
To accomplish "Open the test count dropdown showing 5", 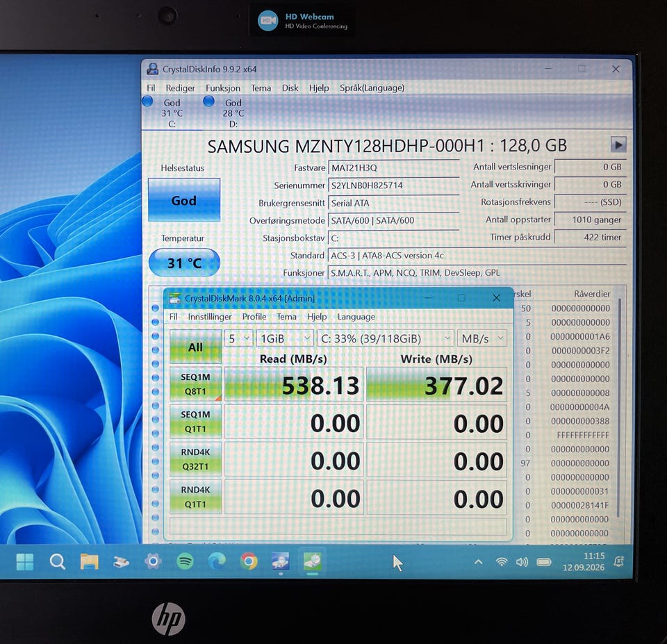I will 238,338.
